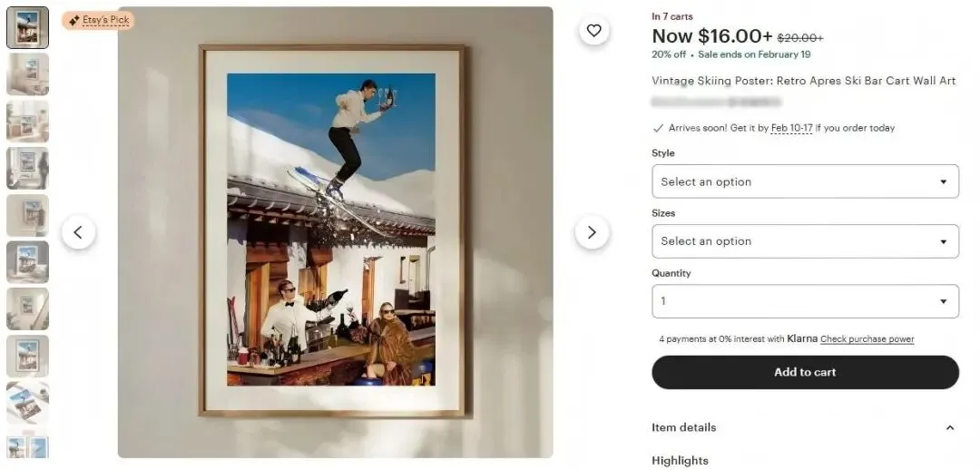Click the Feb 10-17 delivery date link
Screen dimensions: 980x470
click(x=791, y=128)
